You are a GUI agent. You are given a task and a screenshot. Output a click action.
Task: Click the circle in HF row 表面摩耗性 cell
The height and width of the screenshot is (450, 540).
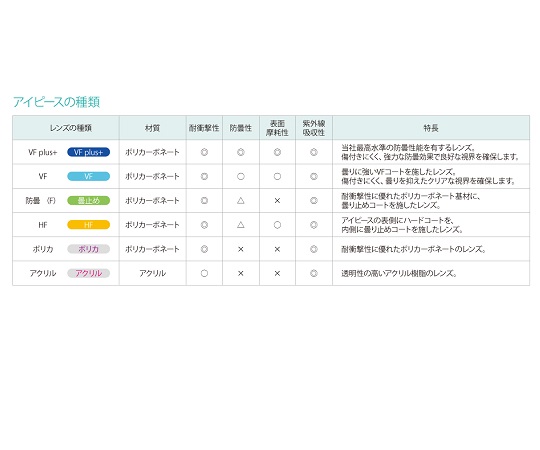point(277,225)
